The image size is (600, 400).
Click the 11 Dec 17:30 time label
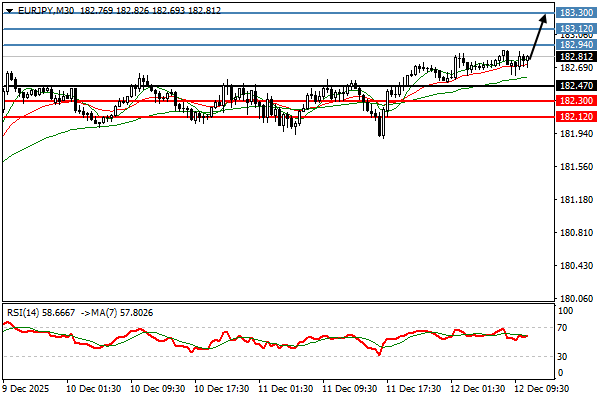[x=412, y=387]
